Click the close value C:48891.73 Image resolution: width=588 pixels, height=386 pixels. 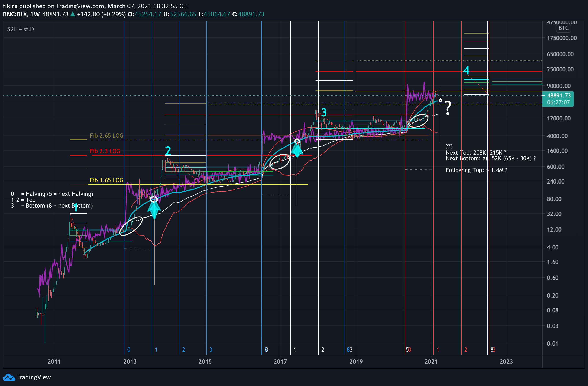(248, 14)
